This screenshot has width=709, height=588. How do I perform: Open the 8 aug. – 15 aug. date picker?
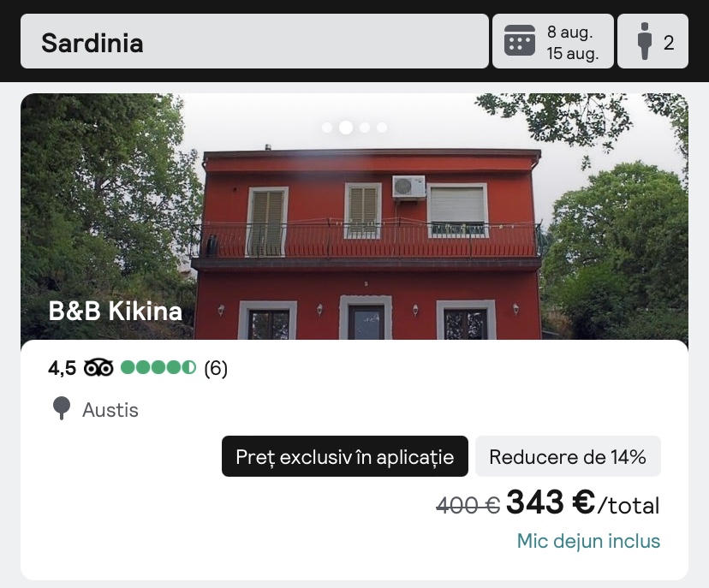[553, 41]
